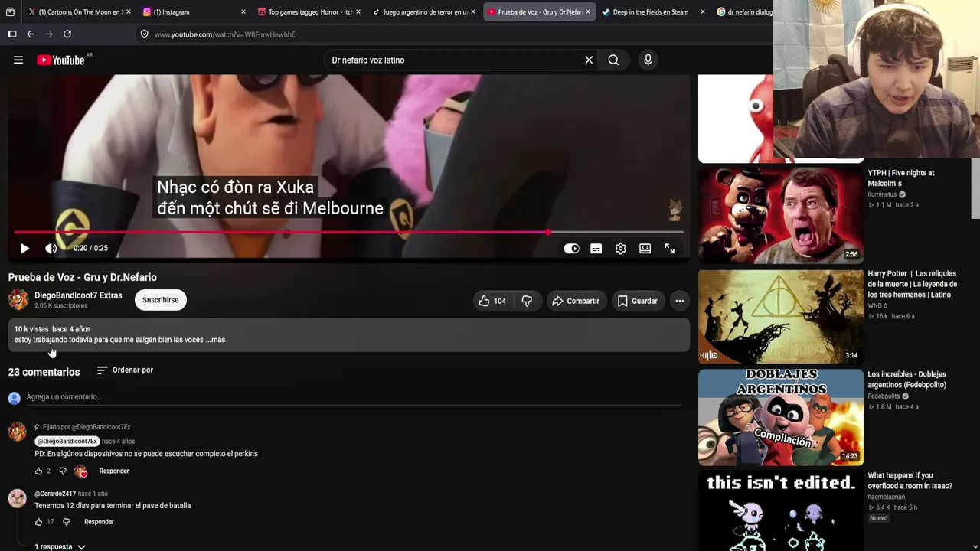
Task: Subscribe with the Suscribirse button
Action: [161, 300]
